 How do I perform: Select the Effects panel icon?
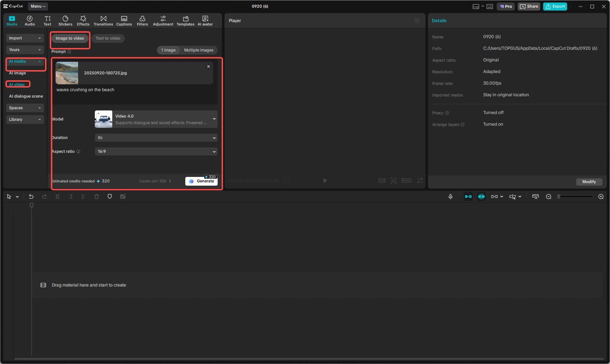[x=83, y=20]
